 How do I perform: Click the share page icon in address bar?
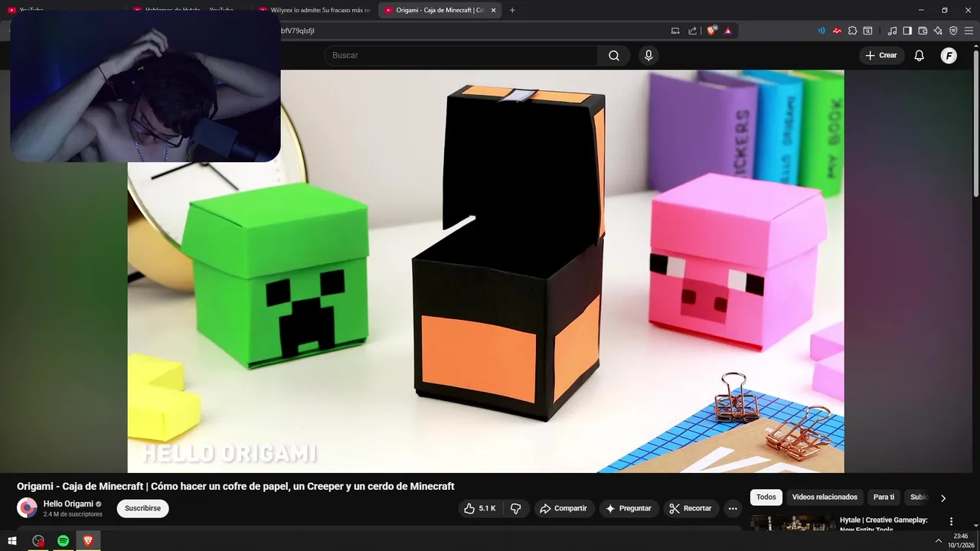693,31
